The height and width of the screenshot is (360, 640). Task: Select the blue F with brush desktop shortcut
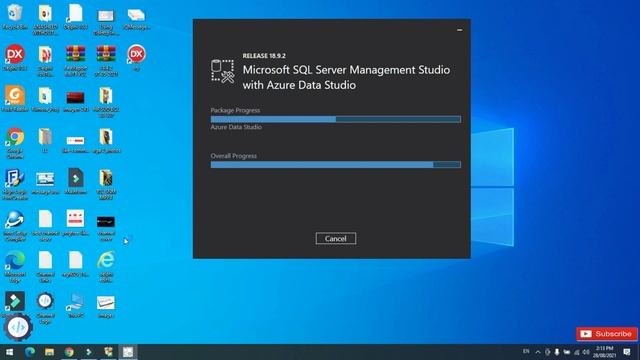click(x=15, y=184)
